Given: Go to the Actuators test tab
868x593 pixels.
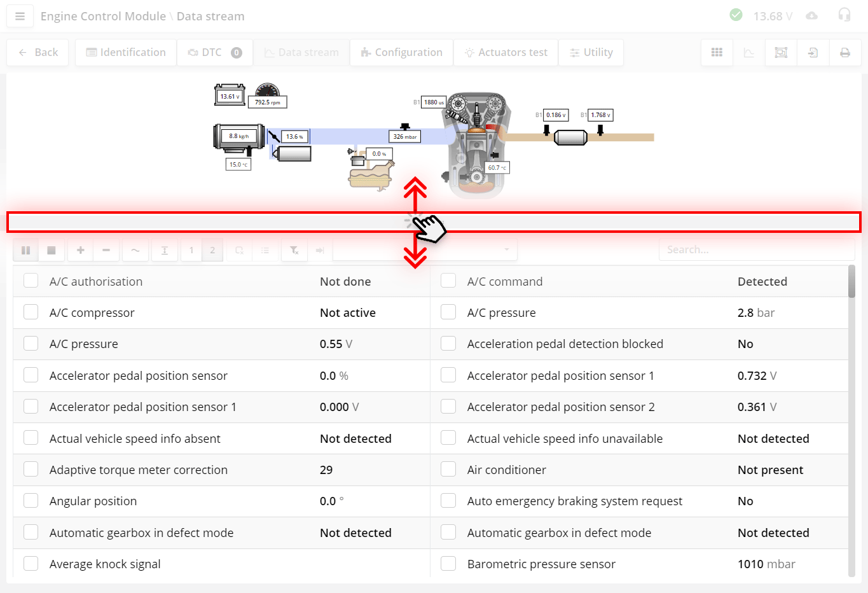Looking at the screenshot, I should (506, 53).
